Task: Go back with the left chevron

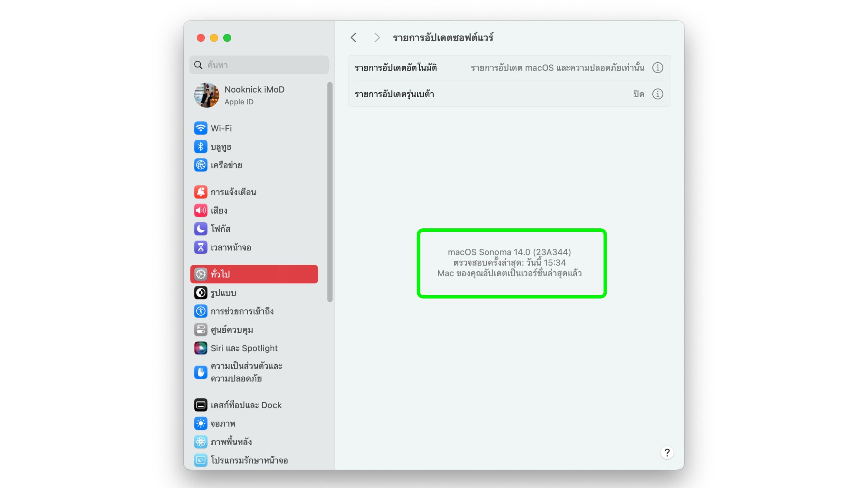Action: pyautogui.click(x=353, y=38)
